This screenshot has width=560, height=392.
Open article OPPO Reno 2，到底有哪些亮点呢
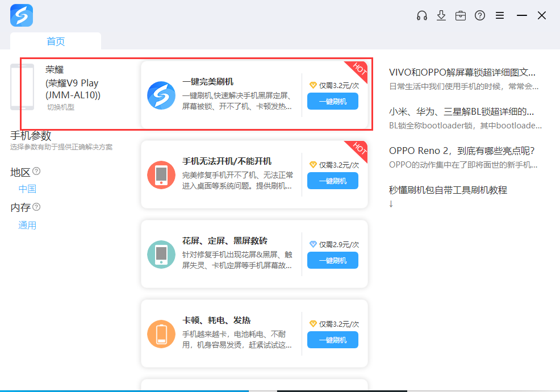461,151
